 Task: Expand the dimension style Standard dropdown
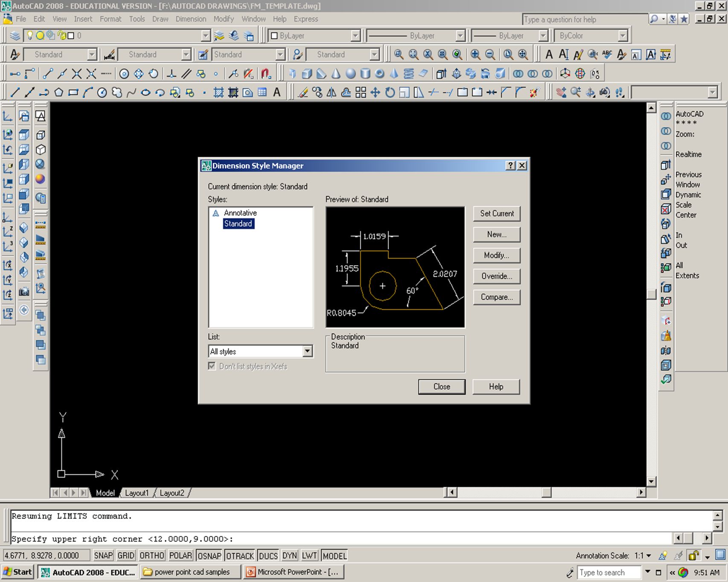coord(186,54)
